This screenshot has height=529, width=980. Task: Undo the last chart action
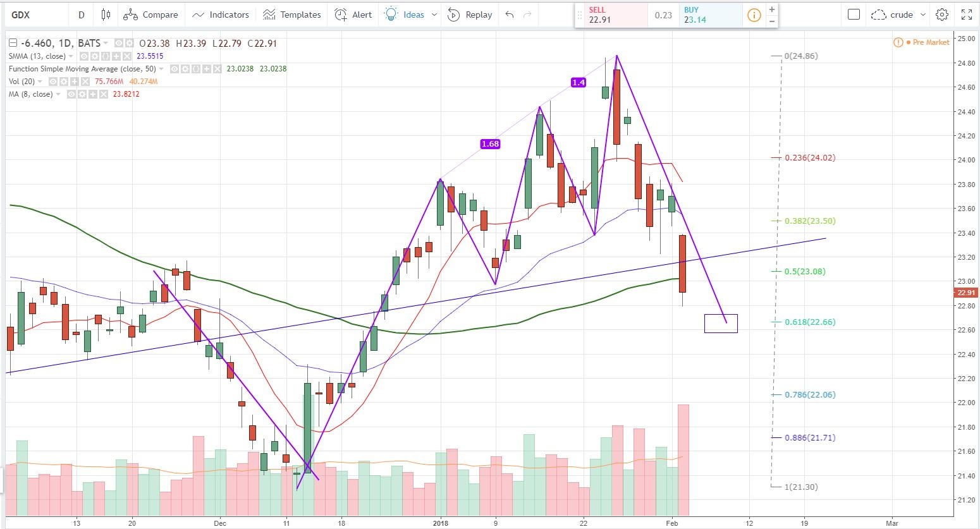click(x=510, y=15)
